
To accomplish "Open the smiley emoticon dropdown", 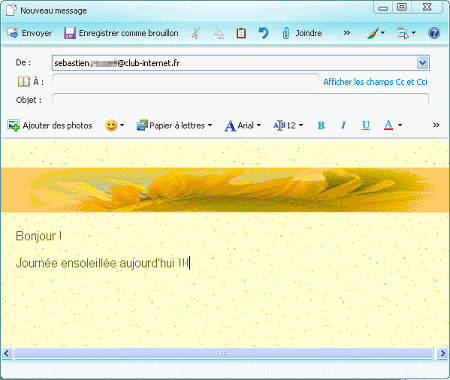I will (x=115, y=125).
